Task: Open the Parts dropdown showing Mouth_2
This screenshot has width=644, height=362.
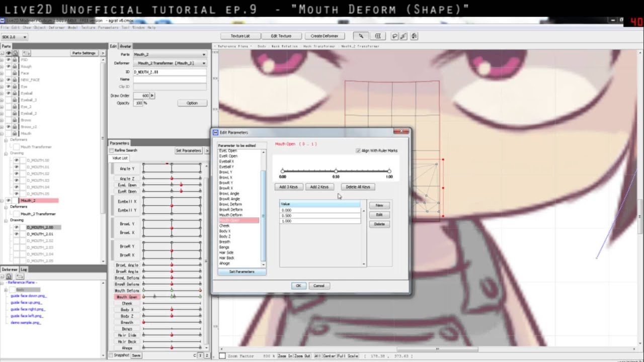Action: [x=170, y=54]
